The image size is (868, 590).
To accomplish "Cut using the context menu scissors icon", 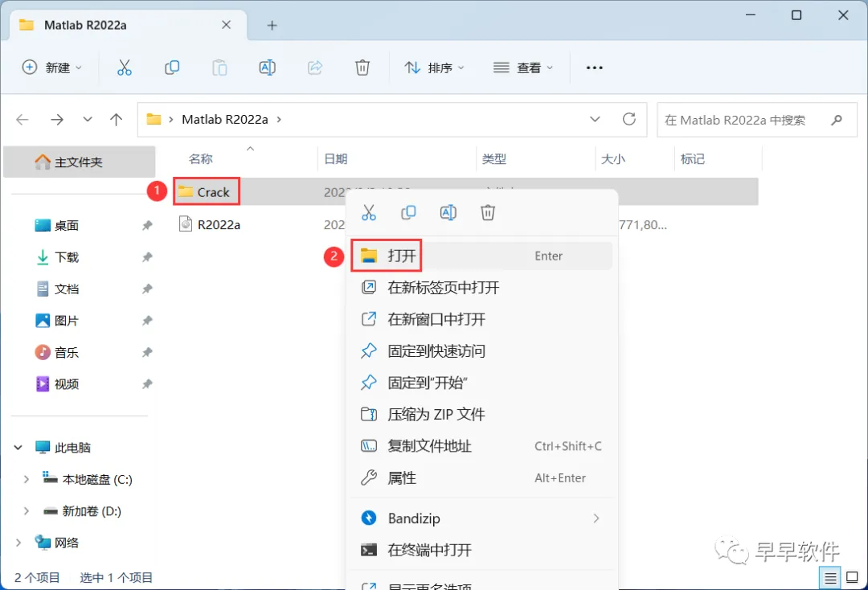I will [x=369, y=212].
